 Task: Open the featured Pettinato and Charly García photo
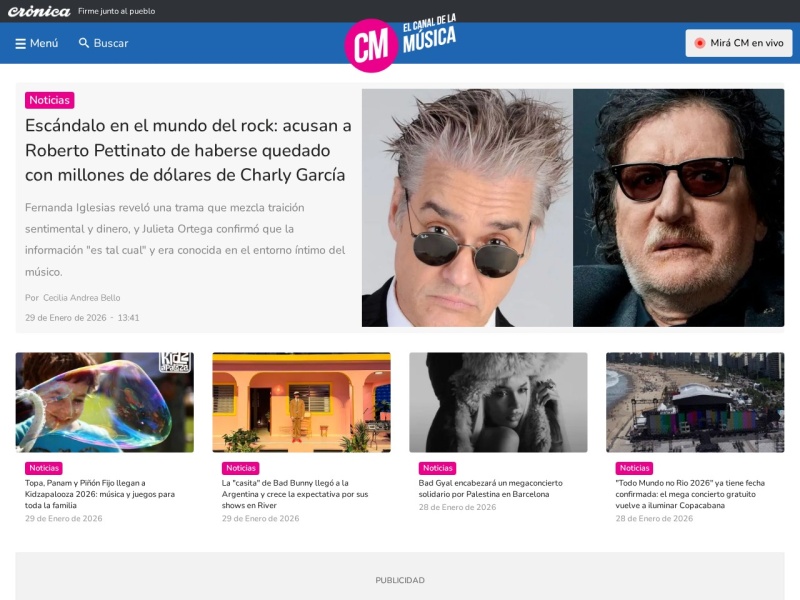[572, 208]
